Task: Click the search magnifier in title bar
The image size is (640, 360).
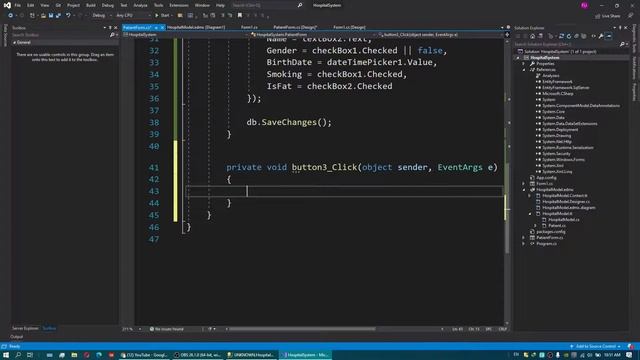Action: (300, 5)
